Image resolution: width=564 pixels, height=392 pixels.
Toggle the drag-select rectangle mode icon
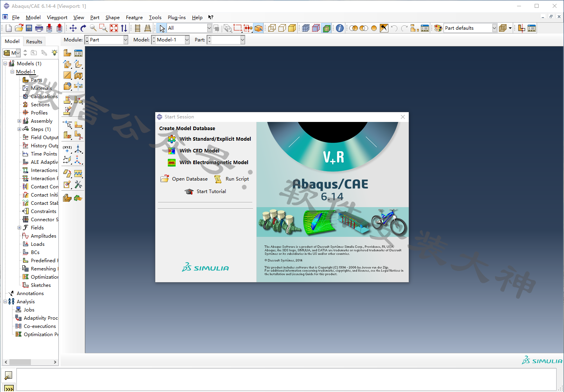tap(238, 28)
